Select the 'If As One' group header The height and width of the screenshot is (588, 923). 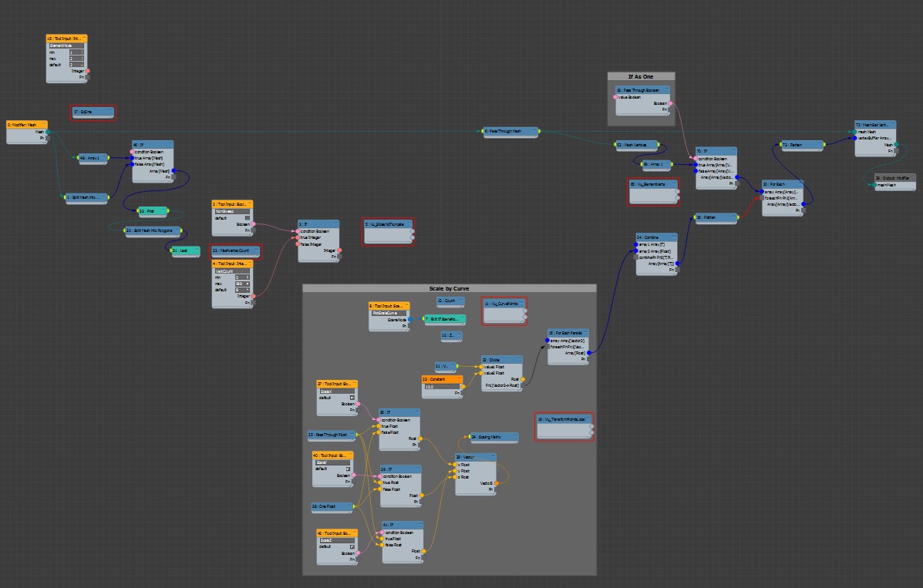640,76
